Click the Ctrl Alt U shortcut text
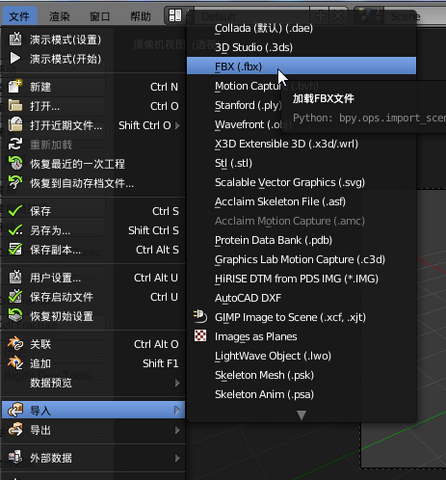 (x=156, y=277)
